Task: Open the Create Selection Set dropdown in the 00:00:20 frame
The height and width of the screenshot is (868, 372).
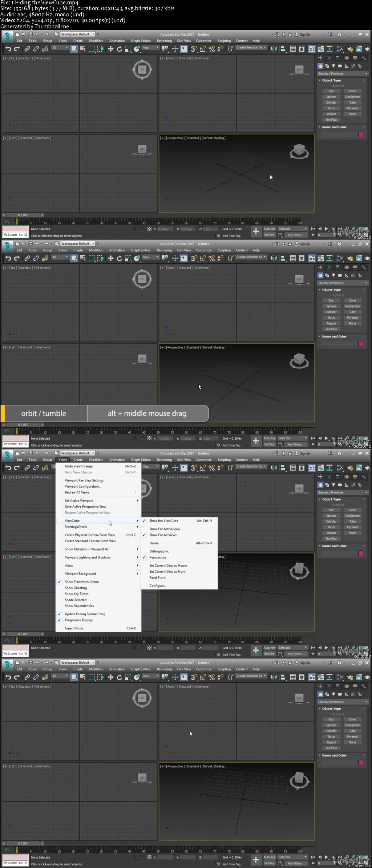Action: [251, 48]
